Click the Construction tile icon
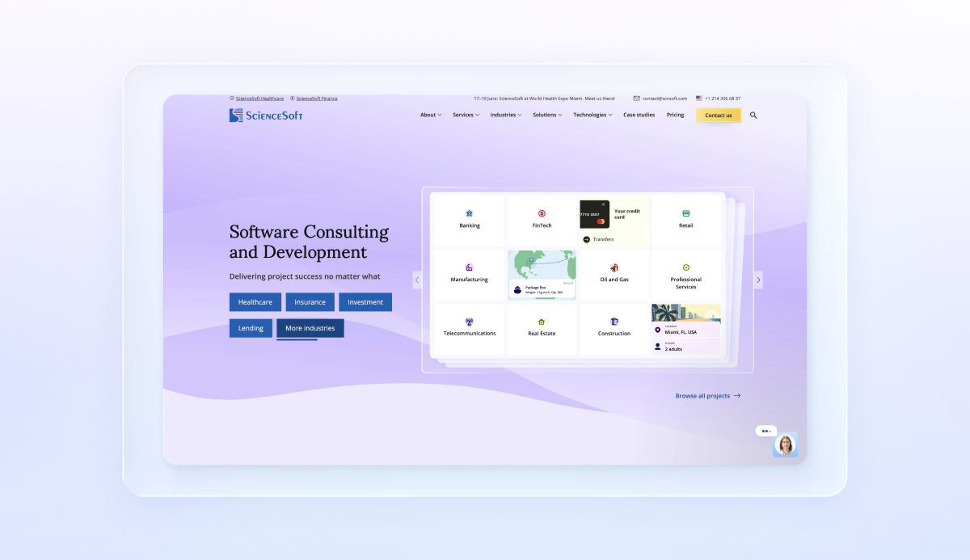This screenshot has height=560, width=970. [x=614, y=322]
